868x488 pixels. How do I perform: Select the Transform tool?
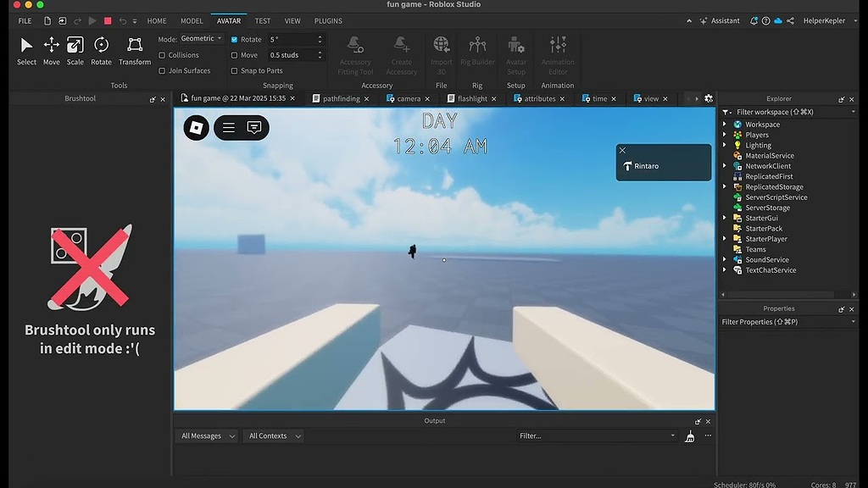134,51
